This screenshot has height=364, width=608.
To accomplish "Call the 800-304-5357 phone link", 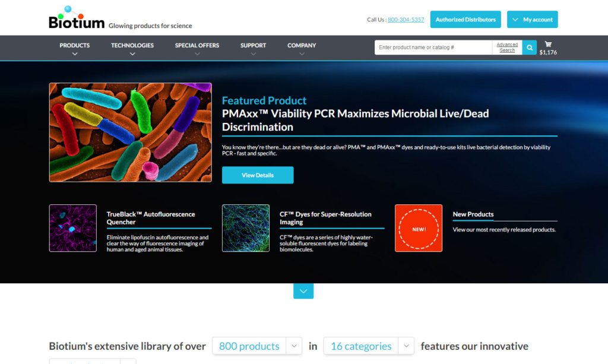I will [406, 20].
